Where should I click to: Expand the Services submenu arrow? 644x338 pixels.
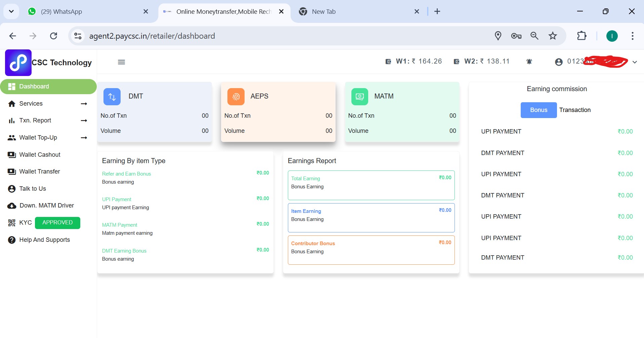pyautogui.click(x=84, y=104)
